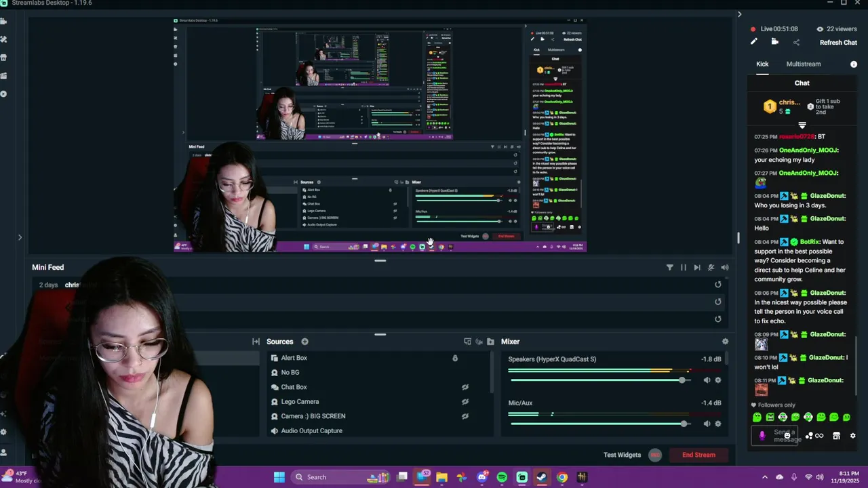Click the stream preview thumbnail

380,136
